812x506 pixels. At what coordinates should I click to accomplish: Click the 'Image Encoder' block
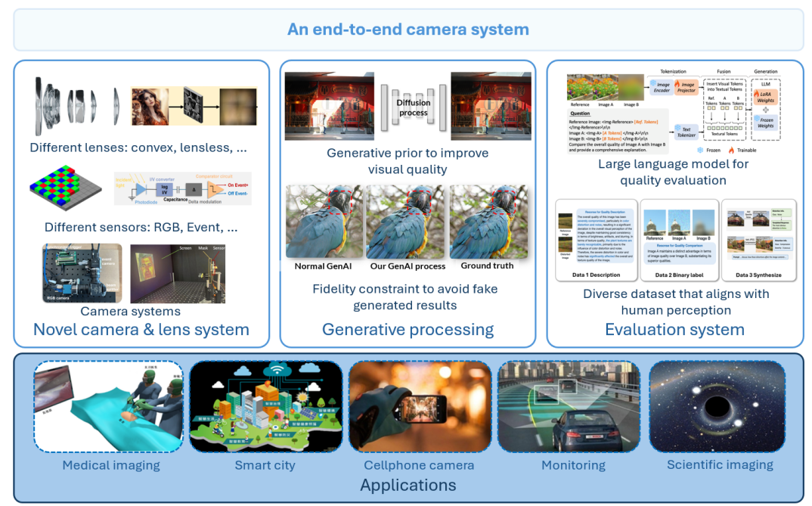pyautogui.click(x=661, y=87)
